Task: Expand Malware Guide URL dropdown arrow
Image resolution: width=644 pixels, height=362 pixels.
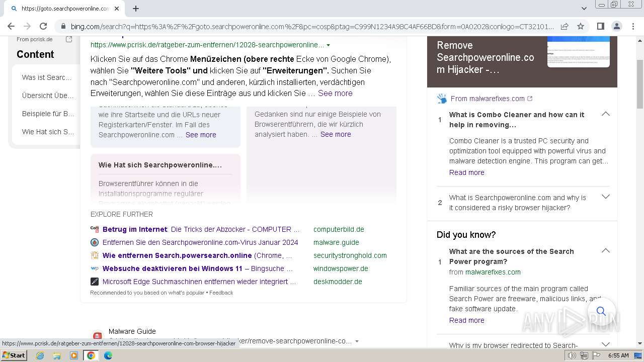Action: click(x=357, y=341)
